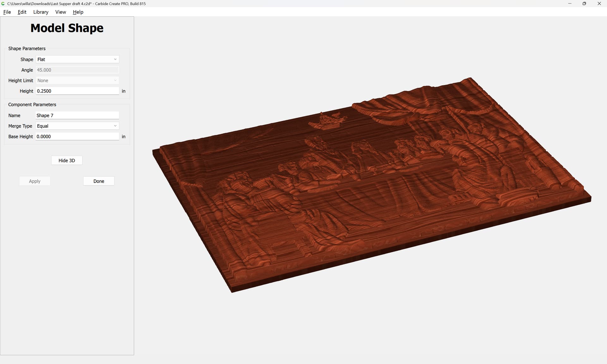Click the Component Parameters group label
The height and width of the screenshot is (364, 607).
32,105
